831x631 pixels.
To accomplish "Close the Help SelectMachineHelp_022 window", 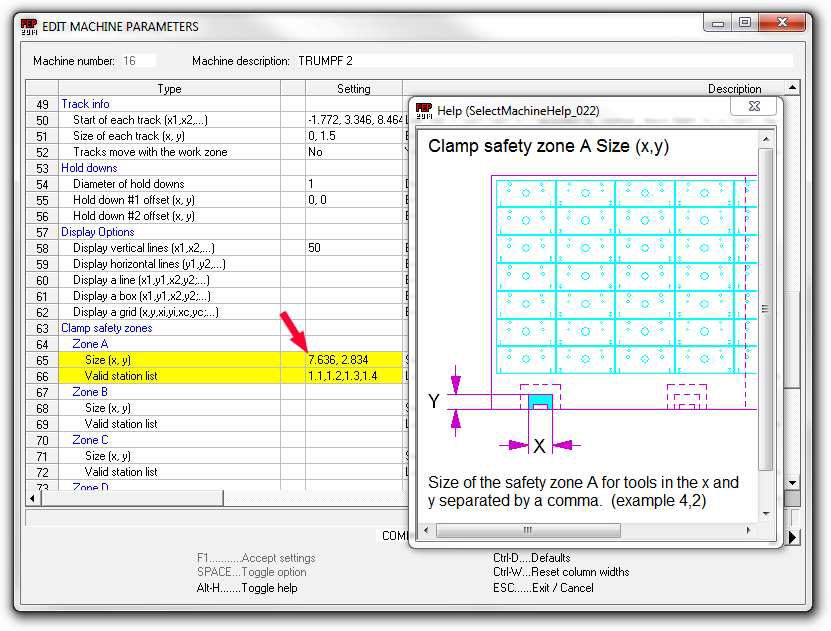I will pyautogui.click(x=754, y=108).
